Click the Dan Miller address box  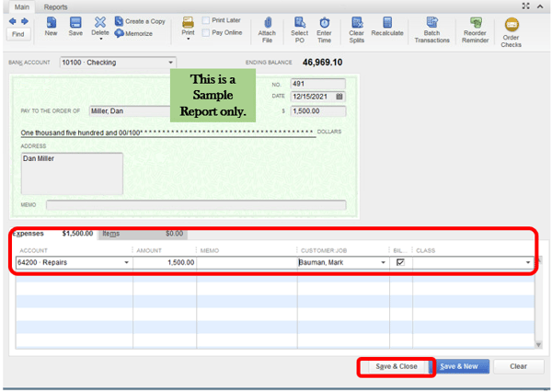(x=72, y=173)
